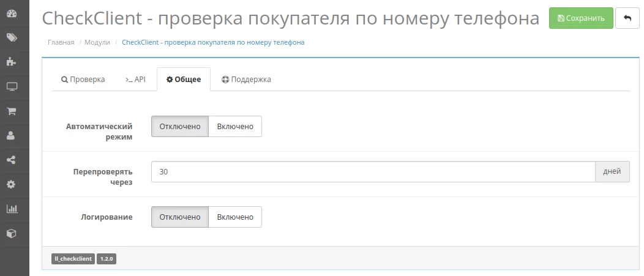Open the Design monitor sidebar icon
This screenshot has height=276, width=644.
tap(12, 87)
